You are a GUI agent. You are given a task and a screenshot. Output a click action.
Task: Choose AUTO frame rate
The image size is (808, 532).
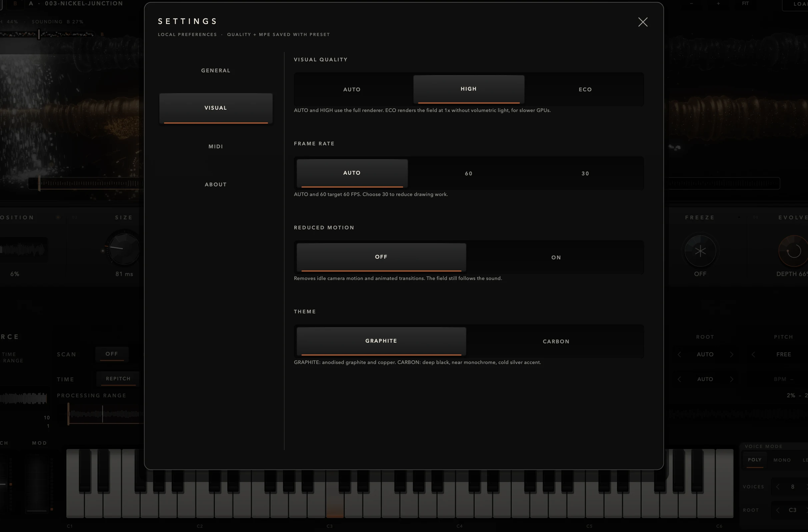[352, 173]
